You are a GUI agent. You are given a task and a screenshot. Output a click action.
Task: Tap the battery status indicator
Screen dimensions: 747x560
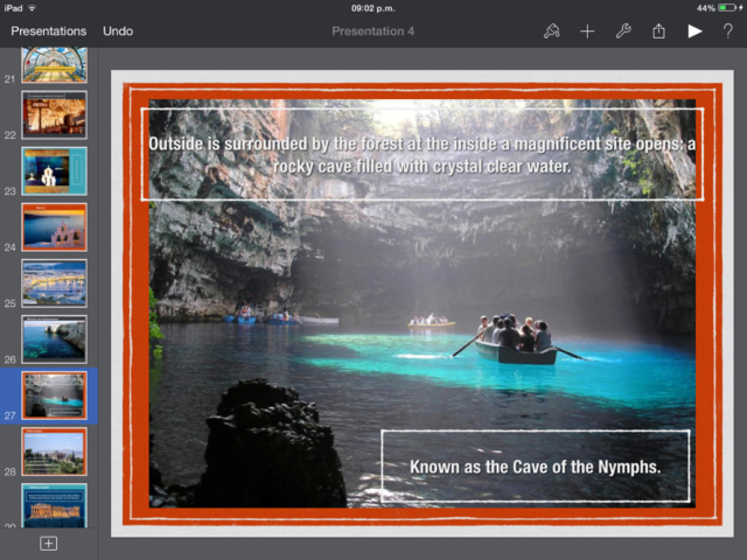pos(727,8)
